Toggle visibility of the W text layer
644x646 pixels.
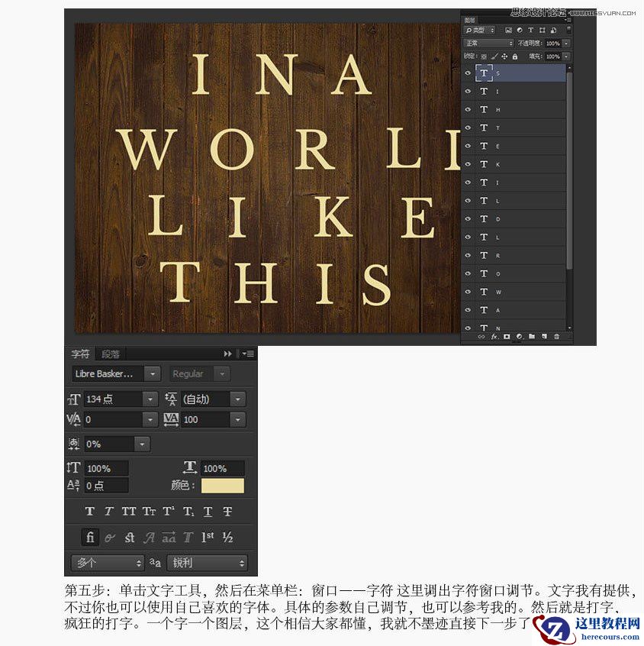pyautogui.click(x=468, y=292)
